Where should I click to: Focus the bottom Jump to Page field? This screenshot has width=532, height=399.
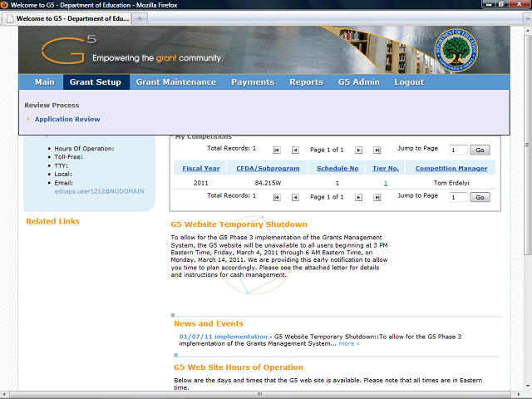tap(458, 198)
